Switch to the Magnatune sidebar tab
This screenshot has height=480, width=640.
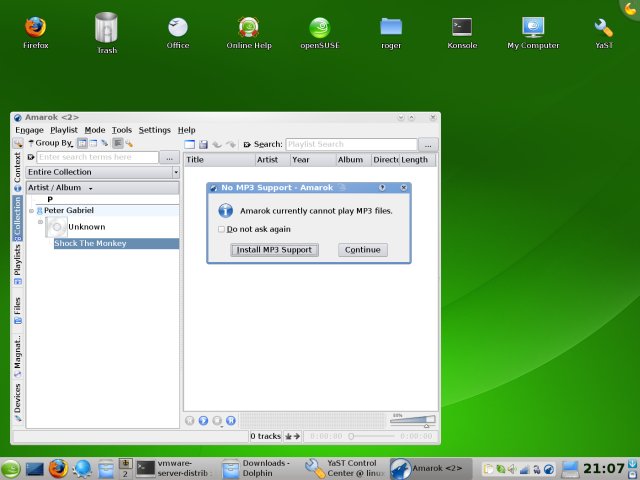tap(18, 356)
